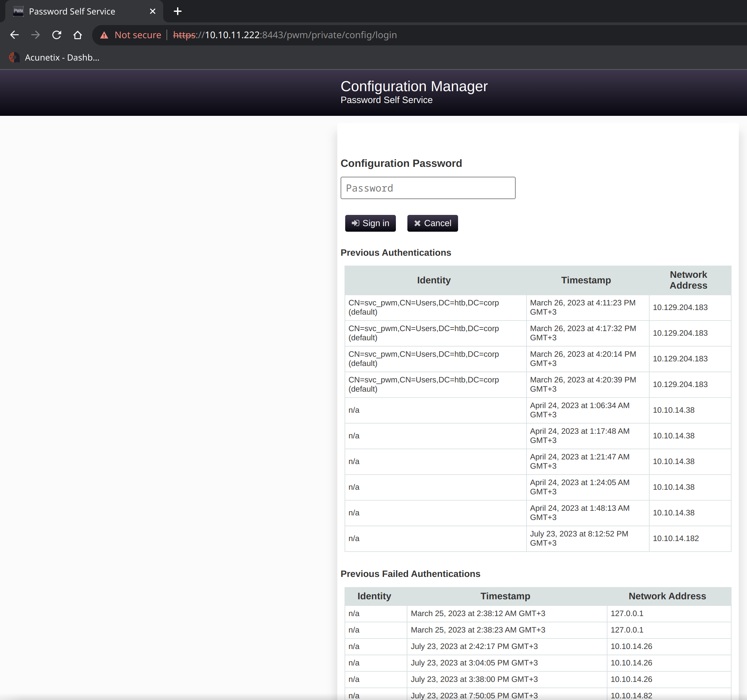Select failed timestamp March 25, 2023 at 2:38:23 AM
This screenshot has height=700, width=747.
pos(477,630)
